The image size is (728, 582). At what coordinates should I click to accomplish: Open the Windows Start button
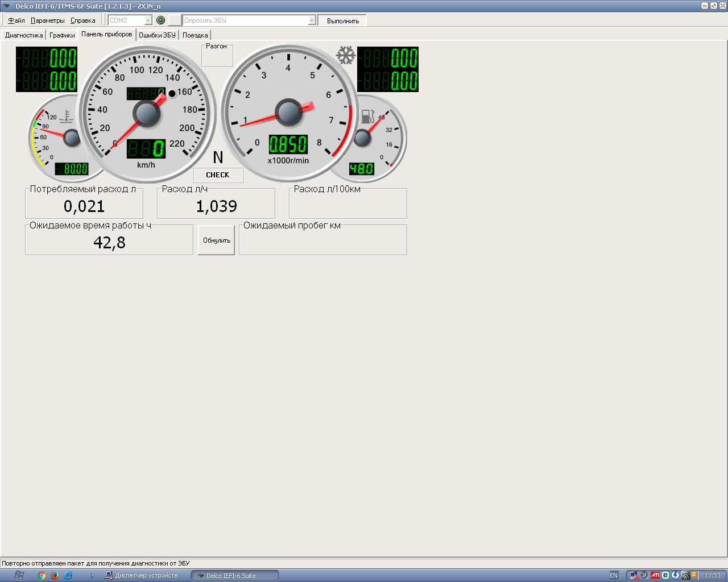[x=18, y=575]
